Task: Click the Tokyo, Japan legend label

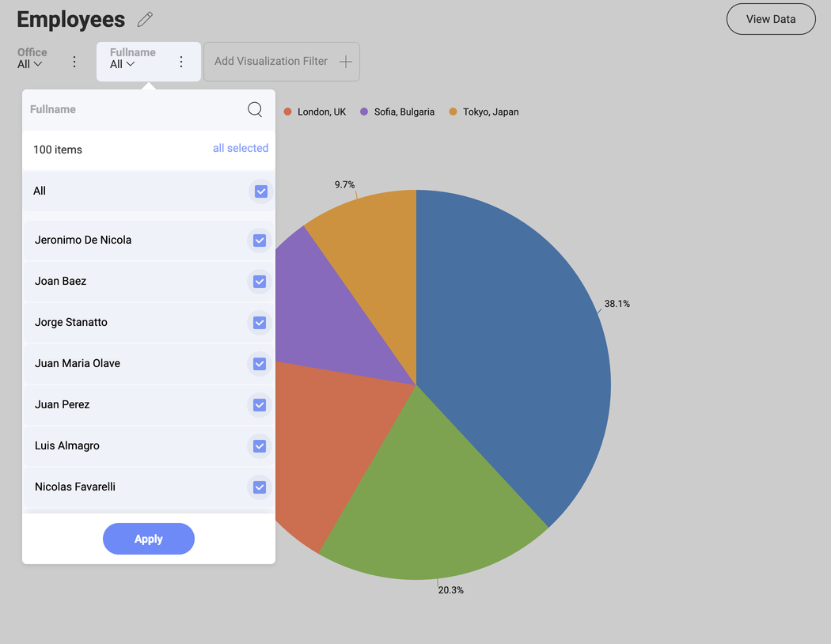Action: tap(491, 112)
